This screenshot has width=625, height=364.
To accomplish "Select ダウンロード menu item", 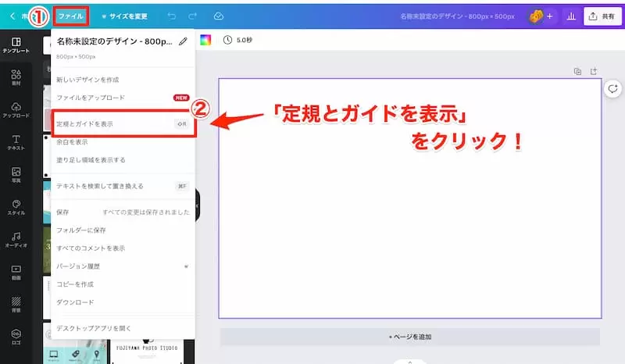I will 123,302.
